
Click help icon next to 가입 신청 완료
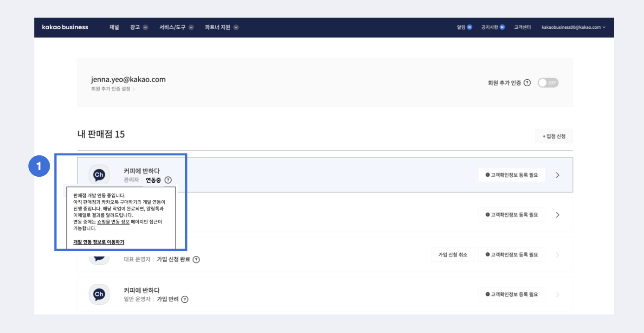(x=196, y=260)
